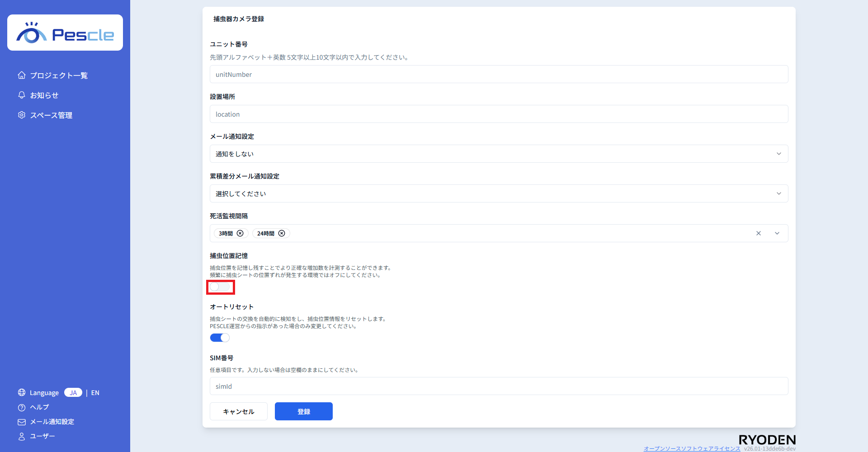Turn off the オートリセット toggle
The width and height of the screenshot is (868, 452).
(x=220, y=338)
